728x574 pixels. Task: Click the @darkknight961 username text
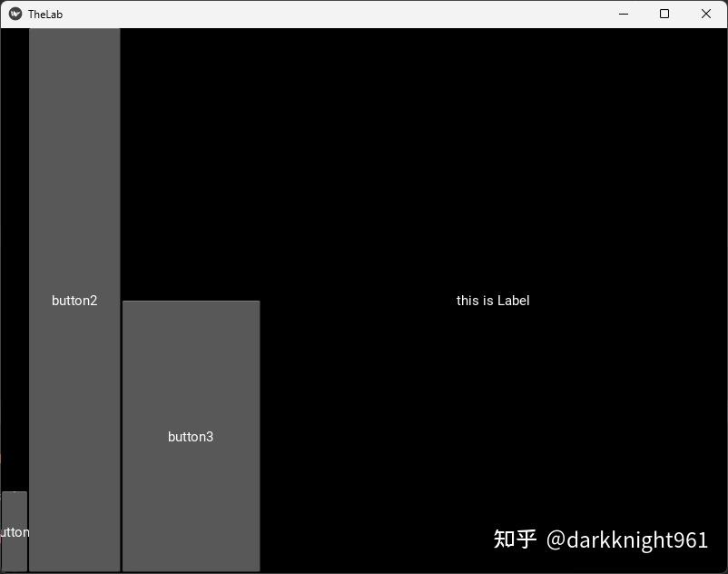point(628,539)
